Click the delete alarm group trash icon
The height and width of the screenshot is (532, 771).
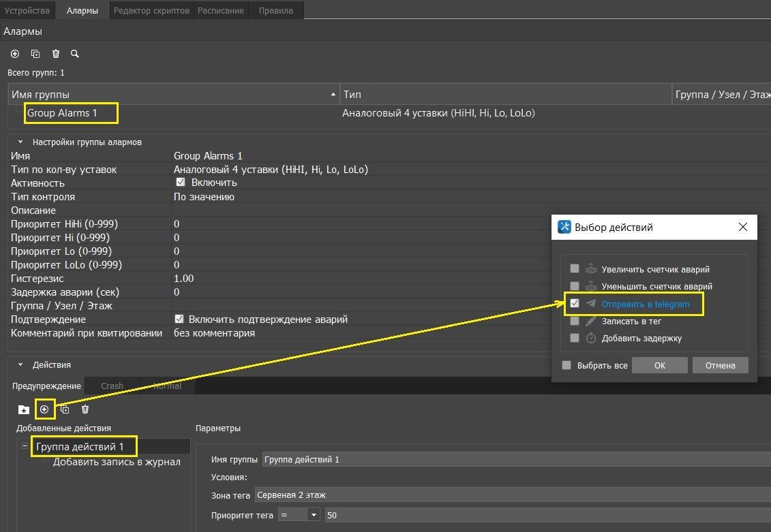(x=56, y=54)
